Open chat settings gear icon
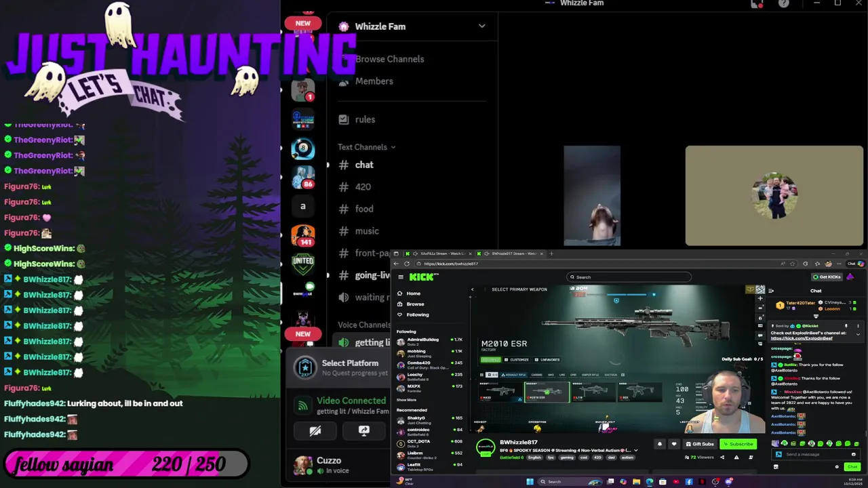Screen dimensions: 868x488 pyautogui.click(x=837, y=466)
